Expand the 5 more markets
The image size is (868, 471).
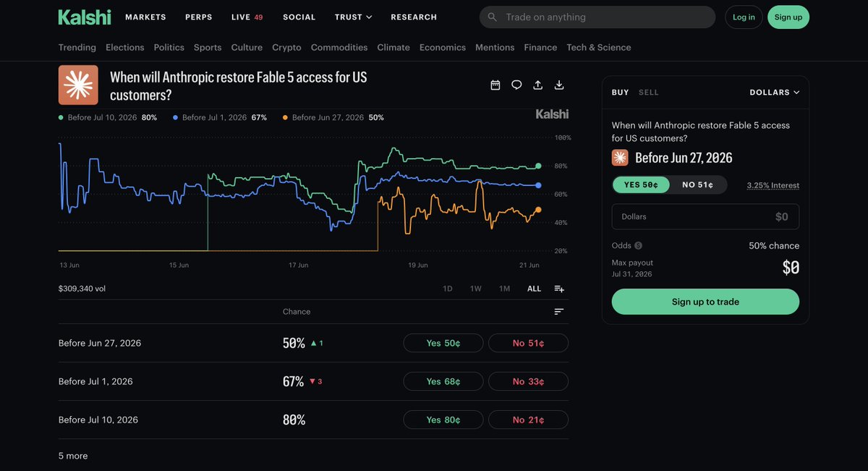pos(73,456)
